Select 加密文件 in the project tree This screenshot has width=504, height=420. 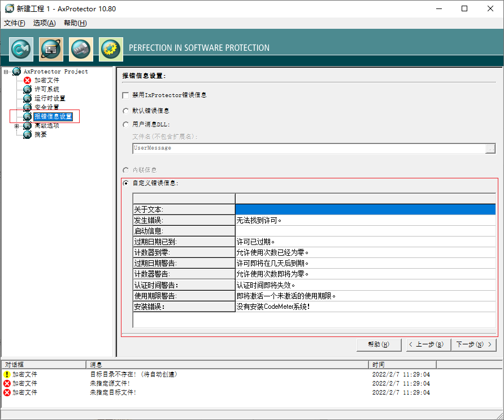[47, 80]
